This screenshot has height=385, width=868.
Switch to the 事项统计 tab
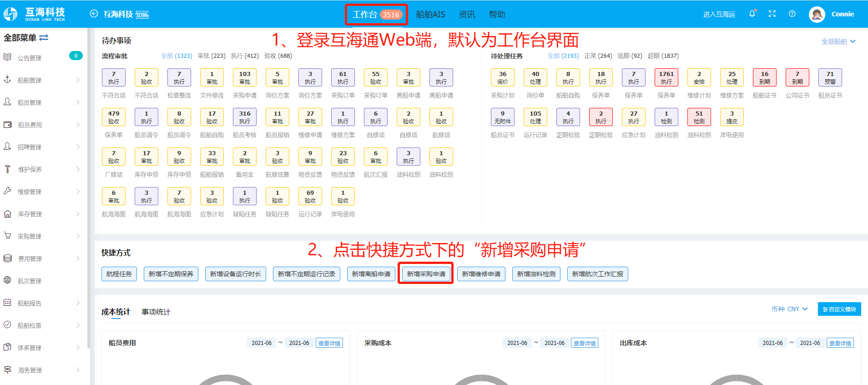pos(156,312)
